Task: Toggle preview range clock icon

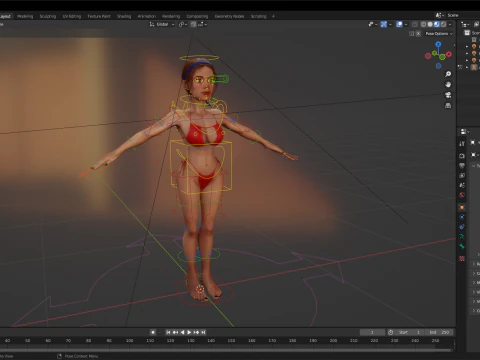Action: 391,332
